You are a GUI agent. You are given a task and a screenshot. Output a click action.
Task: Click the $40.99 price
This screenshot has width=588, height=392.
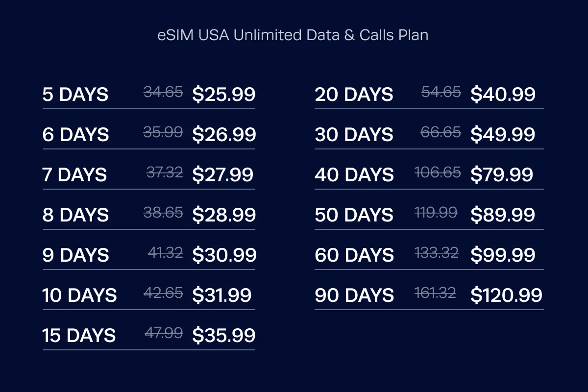coord(503,94)
